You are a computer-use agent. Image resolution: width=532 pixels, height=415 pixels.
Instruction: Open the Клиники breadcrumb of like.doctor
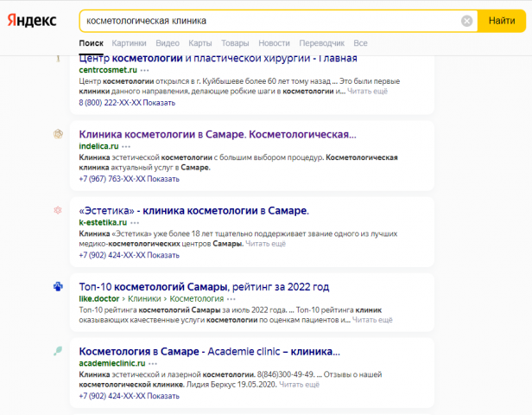coord(144,299)
